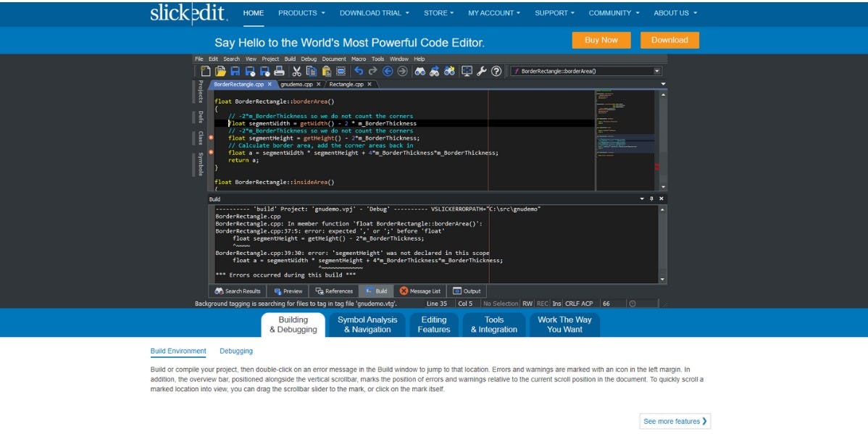Toggle the RW read-write status indicator
Image resolution: width=868 pixels, height=434 pixels.
pyautogui.click(x=527, y=304)
